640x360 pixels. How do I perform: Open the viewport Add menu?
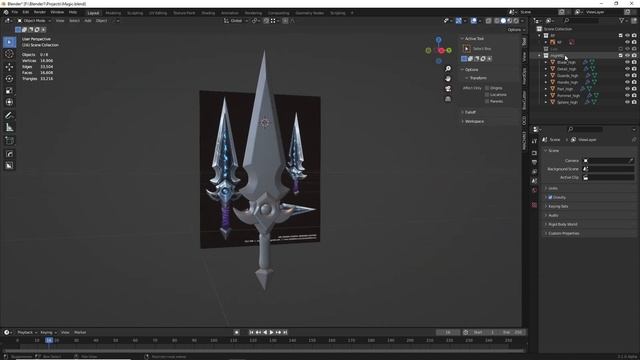click(88, 21)
